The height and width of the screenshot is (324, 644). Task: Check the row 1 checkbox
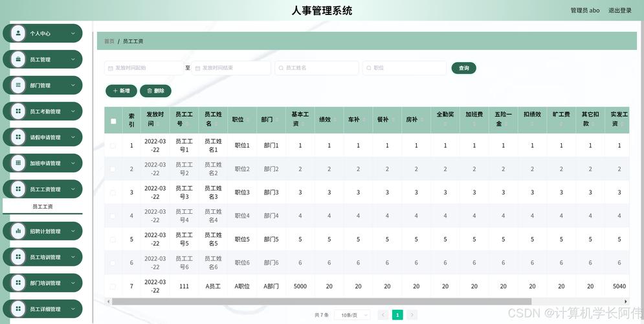113,146
